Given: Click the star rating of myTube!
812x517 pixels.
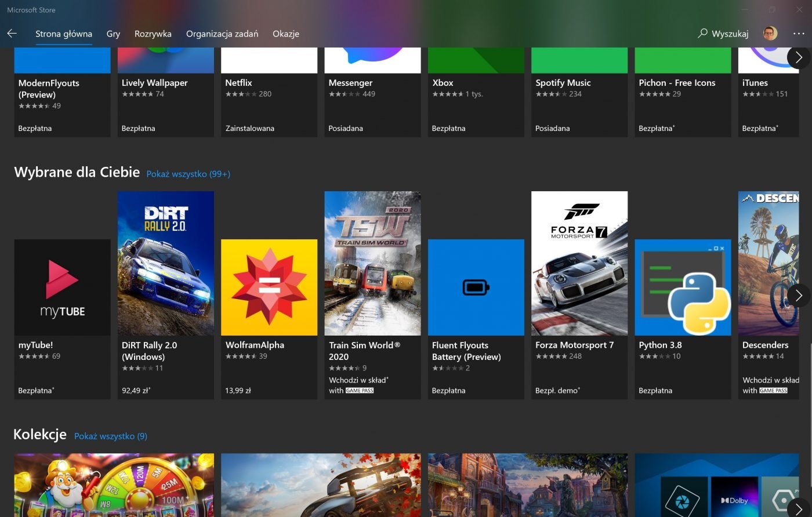Looking at the screenshot, I should [34, 356].
